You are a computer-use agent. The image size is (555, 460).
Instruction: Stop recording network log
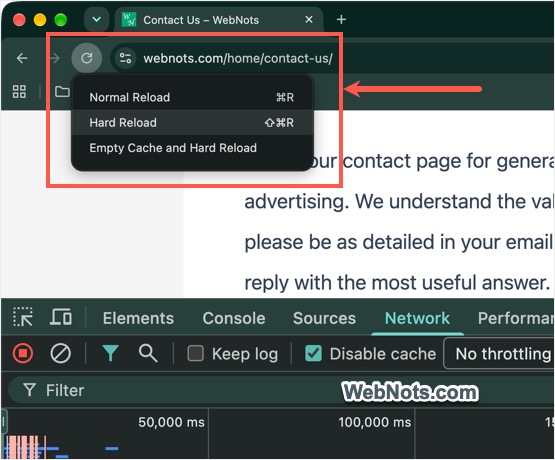coord(23,353)
